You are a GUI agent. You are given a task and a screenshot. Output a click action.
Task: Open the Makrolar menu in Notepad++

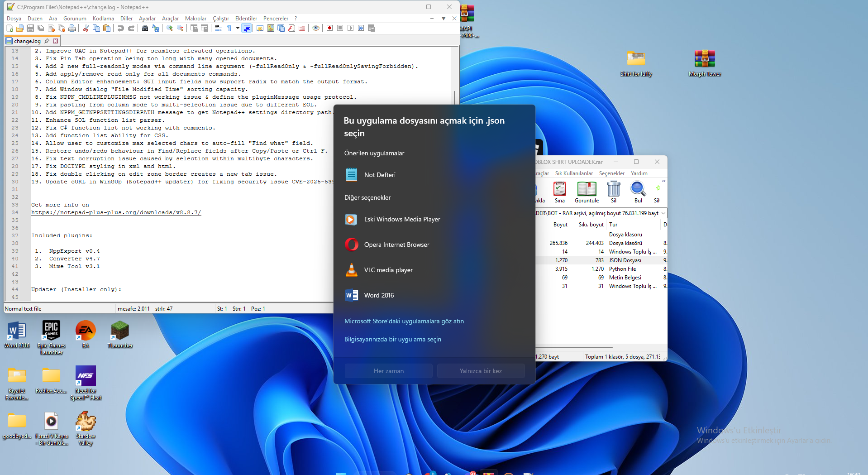tap(196, 19)
